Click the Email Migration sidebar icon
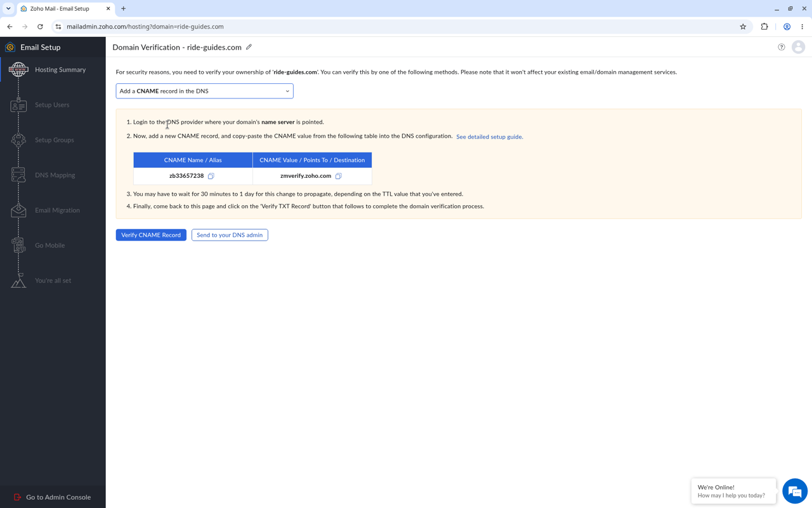The width and height of the screenshot is (812, 508). [x=18, y=210]
